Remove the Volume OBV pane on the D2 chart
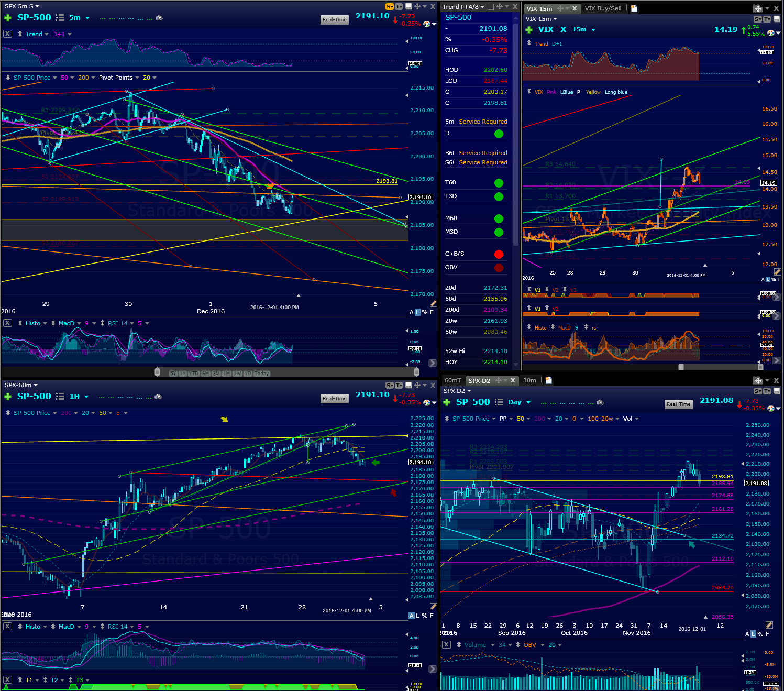Screen dimensions: 784x691 (x=446, y=645)
